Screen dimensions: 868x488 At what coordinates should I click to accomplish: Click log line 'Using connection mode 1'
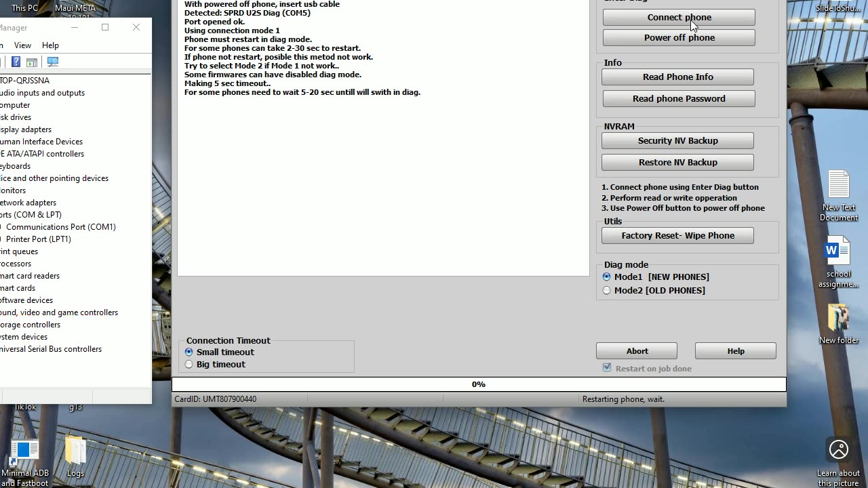pos(232,30)
